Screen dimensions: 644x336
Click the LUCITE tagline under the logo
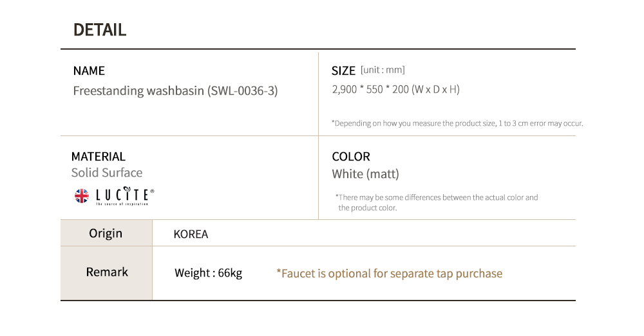[122, 204]
